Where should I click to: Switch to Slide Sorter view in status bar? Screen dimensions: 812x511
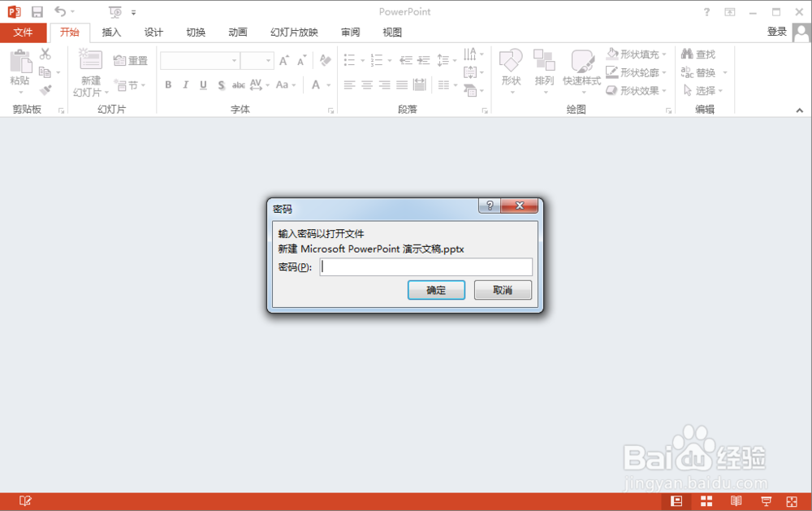706,500
